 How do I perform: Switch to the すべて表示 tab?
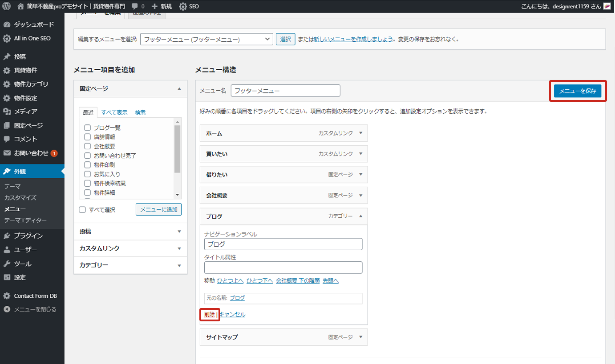[x=114, y=112]
